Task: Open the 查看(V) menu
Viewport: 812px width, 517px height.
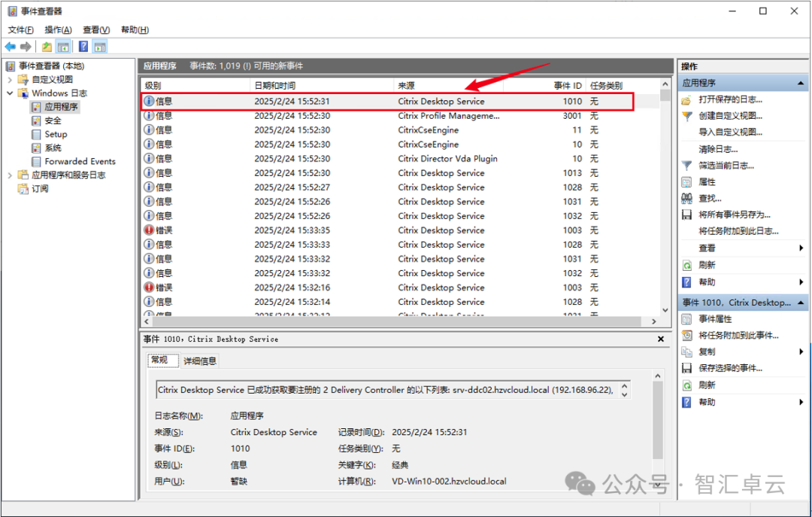Action: (x=96, y=29)
